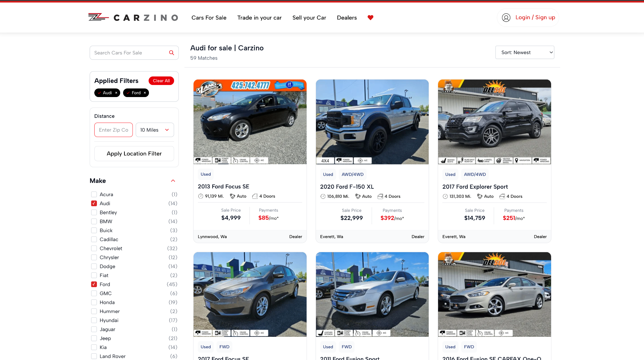Open the 2020 Ford F-150 XL listing title
Image resolution: width=644 pixels, height=360 pixels.
tap(347, 187)
